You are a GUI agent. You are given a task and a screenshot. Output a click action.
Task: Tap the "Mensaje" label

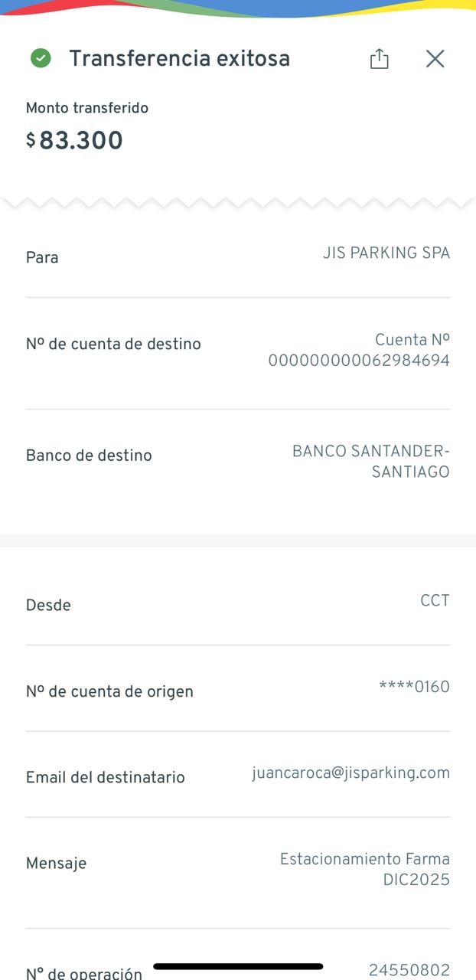pyautogui.click(x=56, y=864)
